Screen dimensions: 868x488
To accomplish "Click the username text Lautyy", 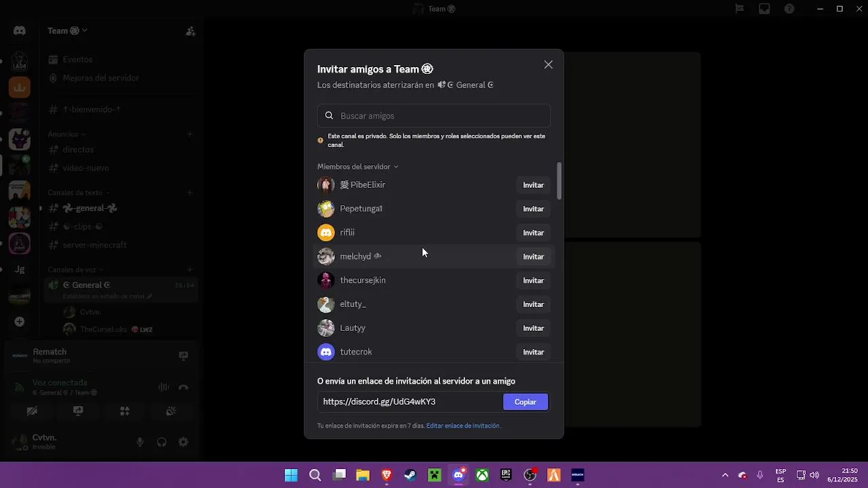I will pos(353,328).
